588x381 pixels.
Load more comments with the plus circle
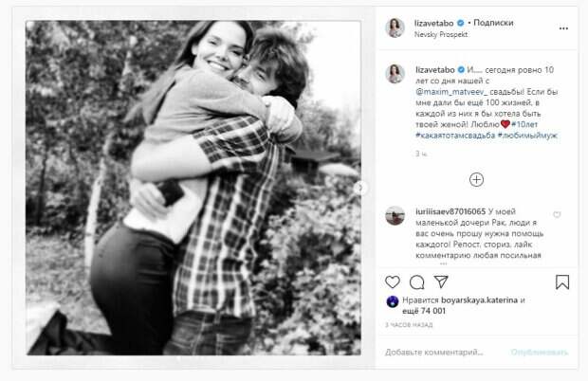coord(477,179)
